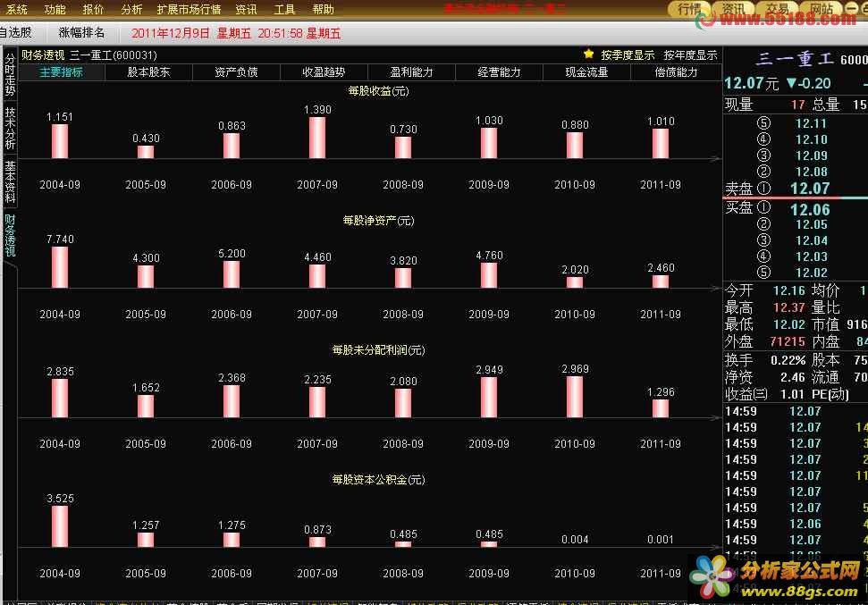Image resolution: width=868 pixels, height=605 pixels.
Task: Open the 资讯 menu in menu bar
Action: [x=246, y=9]
